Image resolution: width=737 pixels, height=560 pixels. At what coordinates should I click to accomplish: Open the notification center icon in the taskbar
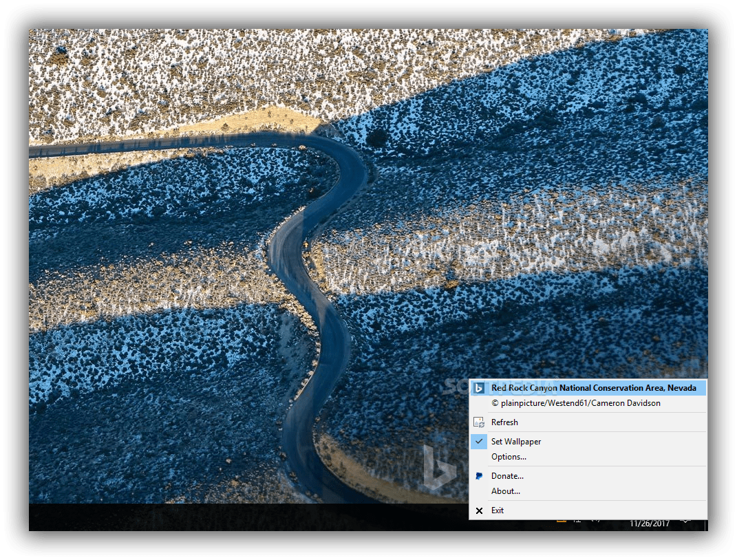click(x=686, y=521)
